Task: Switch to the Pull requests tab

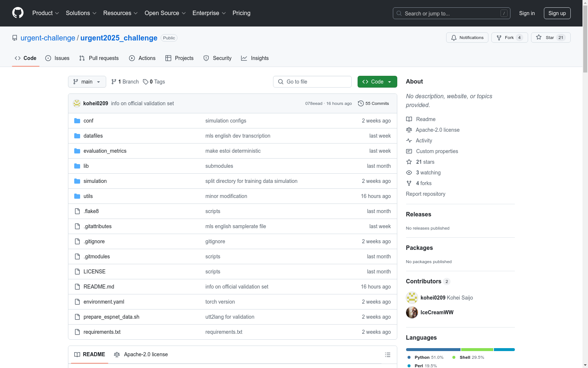Action: point(99,58)
